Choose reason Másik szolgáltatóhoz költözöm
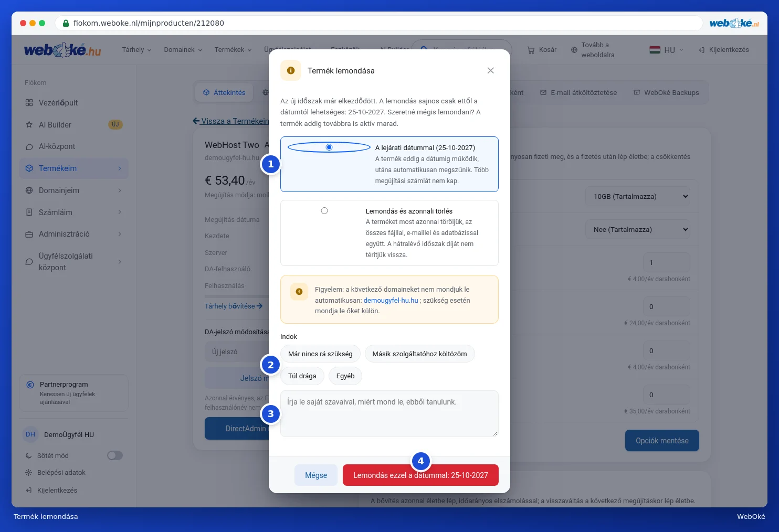The height and width of the screenshot is (532, 779). (x=419, y=354)
